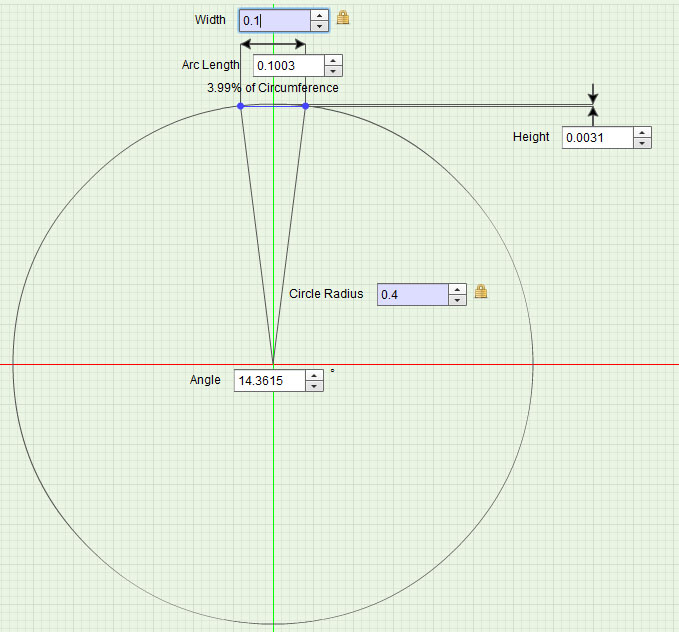Increase Angle with up spinner arrow
This screenshot has height=632, width=679.
(x=314, y=375)
